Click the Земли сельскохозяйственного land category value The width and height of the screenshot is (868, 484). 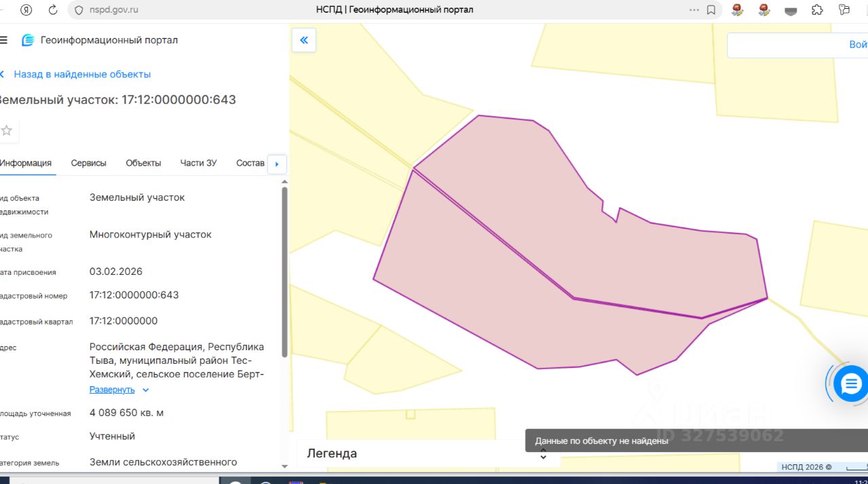163,462
